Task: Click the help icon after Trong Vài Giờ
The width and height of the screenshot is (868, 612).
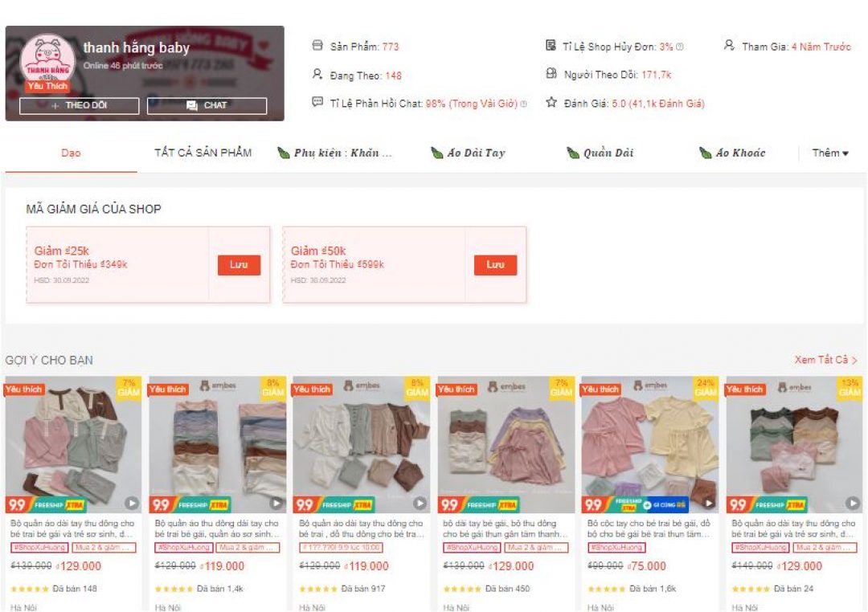Action: tap(524, 104)
